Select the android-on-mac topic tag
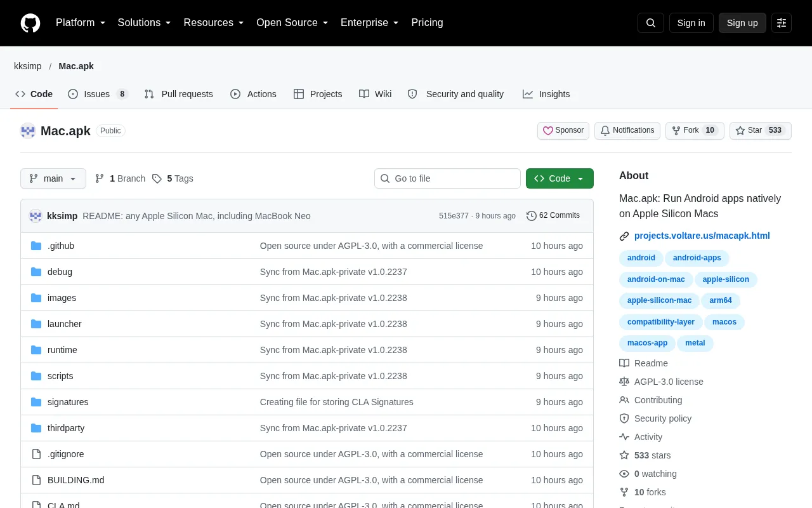The height and width of the screenshot is (508, 812). coord(656,279)
